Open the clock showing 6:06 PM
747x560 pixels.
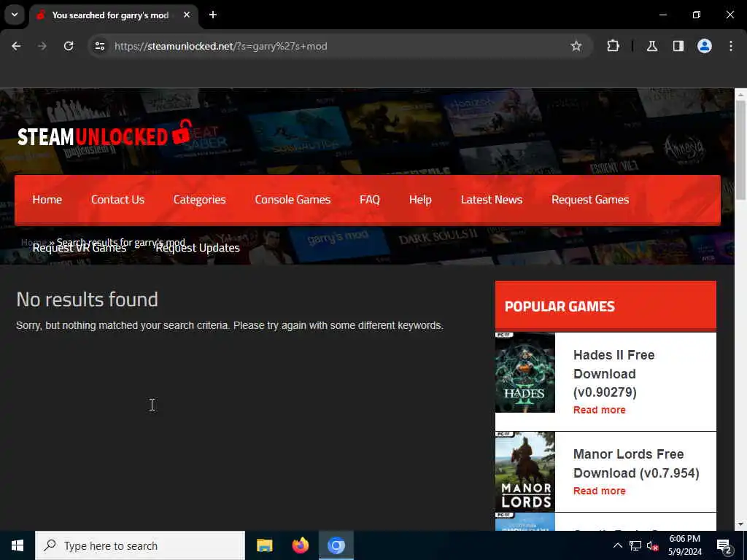click(x=684, y=545)
